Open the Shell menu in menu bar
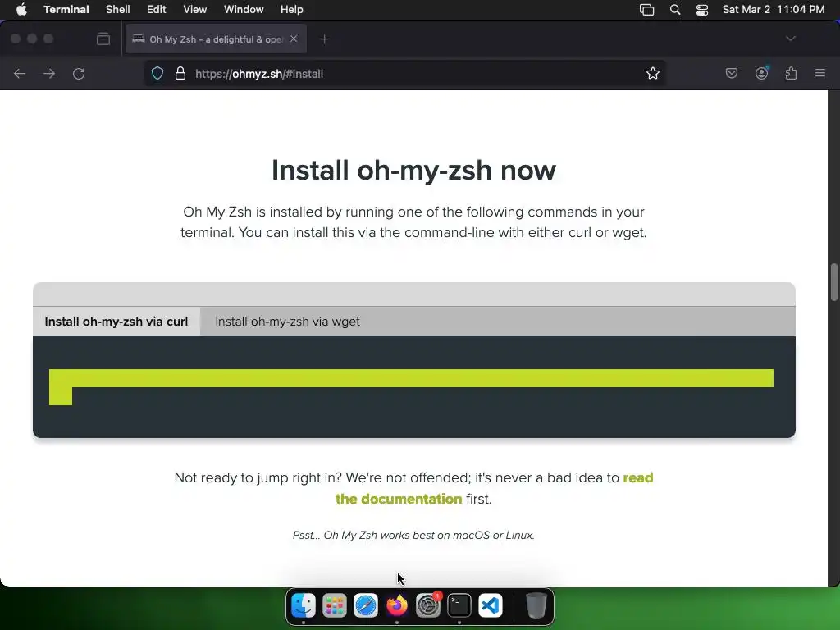Image resolution: width=840 pixels, height=630 pixels. 118,10
